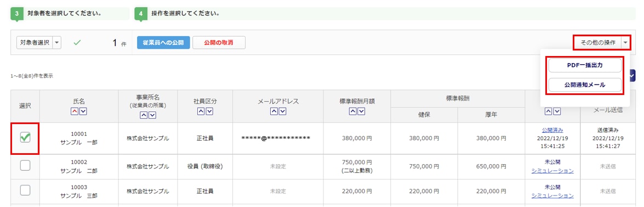Image resolution: width=644 pixels, height=207 pixels.
Task: Check the checkbox for サンプル 二郎
Action: (25, 166)
